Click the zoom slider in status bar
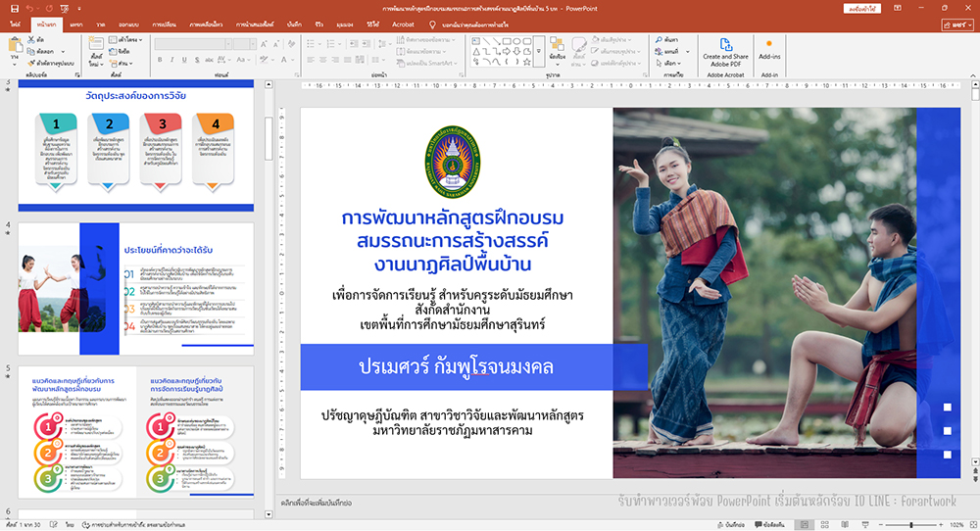 tap(911, 525)
